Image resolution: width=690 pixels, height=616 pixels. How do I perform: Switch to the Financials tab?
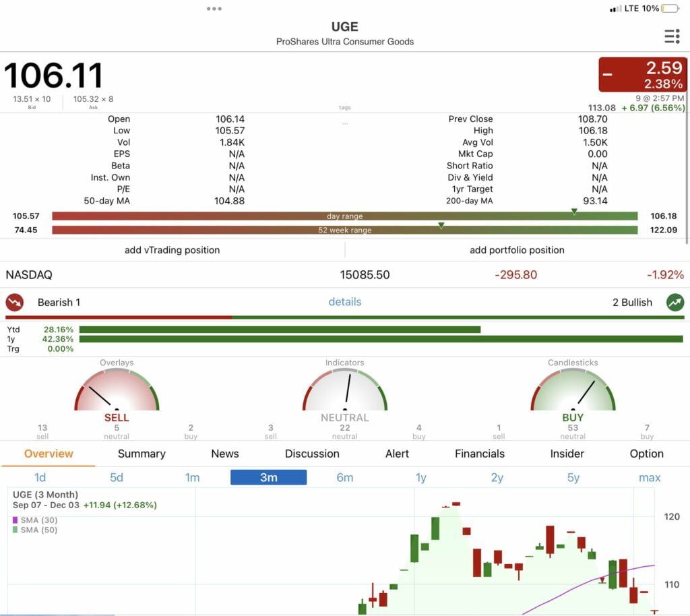click(480, 454)
